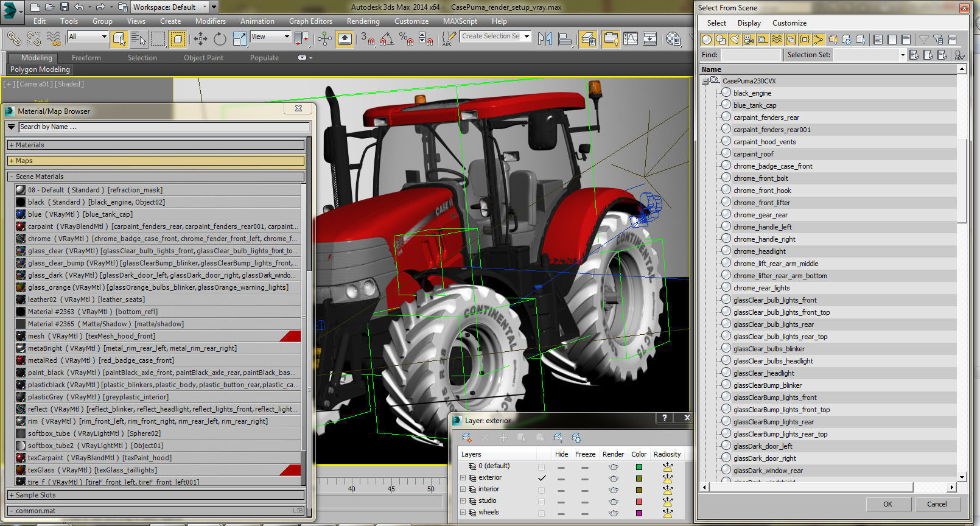The width and height of the screenshot is (980, 526).
Task: Toggle Freeze for the interior layer
Action: [x=585, y=490]
